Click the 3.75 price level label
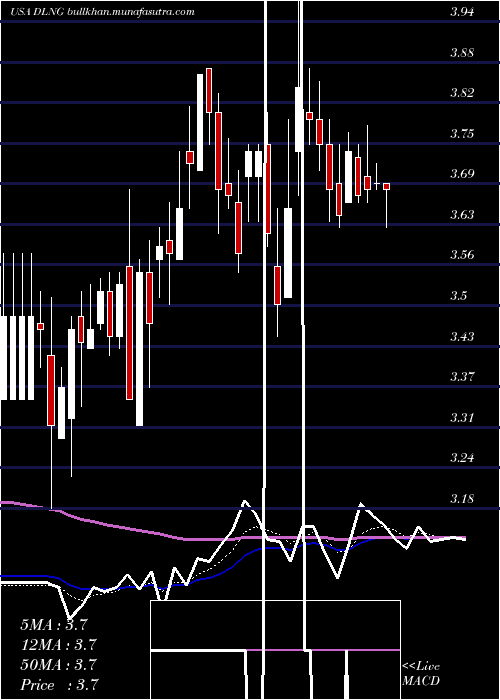 (462, 133)
